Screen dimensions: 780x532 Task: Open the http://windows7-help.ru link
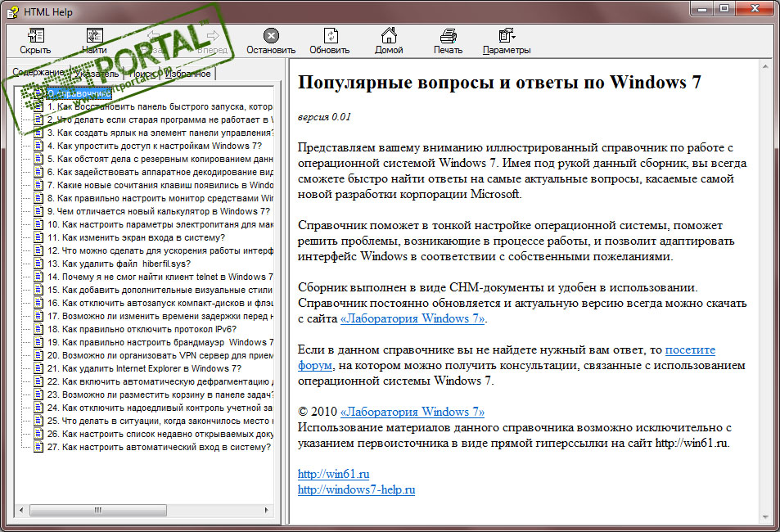click(x=356, y=489)
